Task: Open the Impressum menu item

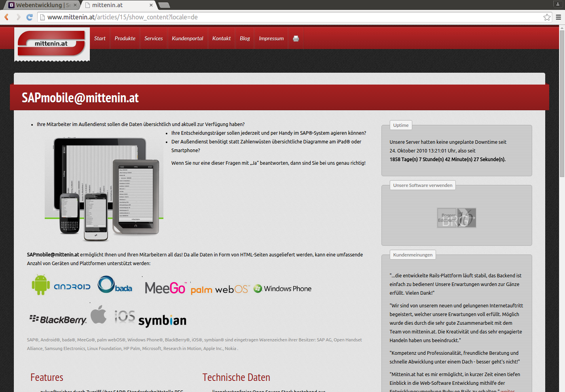Action: pos(271,38)
